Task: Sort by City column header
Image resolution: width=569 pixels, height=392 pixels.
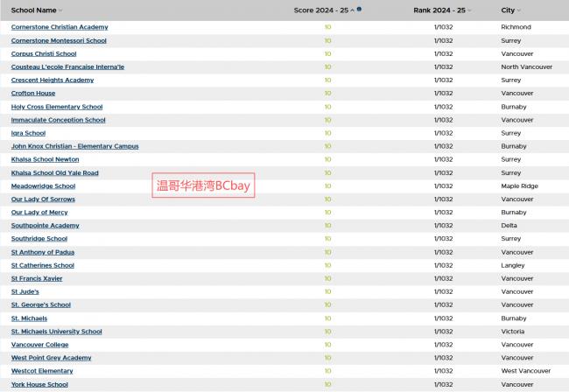Action: click(510, 10)
